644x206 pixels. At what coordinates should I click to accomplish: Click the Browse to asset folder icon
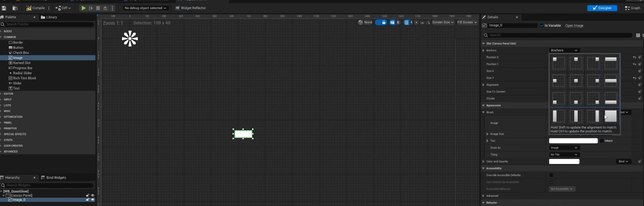[x=15, y=8]
